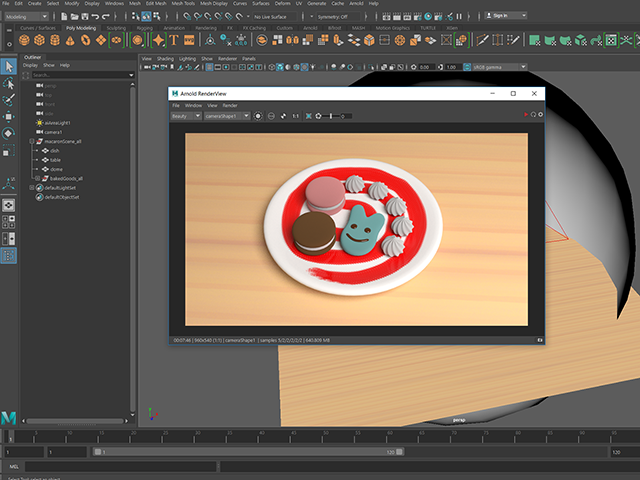Switch to the Sculpting shelf tab
Viewport: 640px width, 480px height.
click(116, 28)
